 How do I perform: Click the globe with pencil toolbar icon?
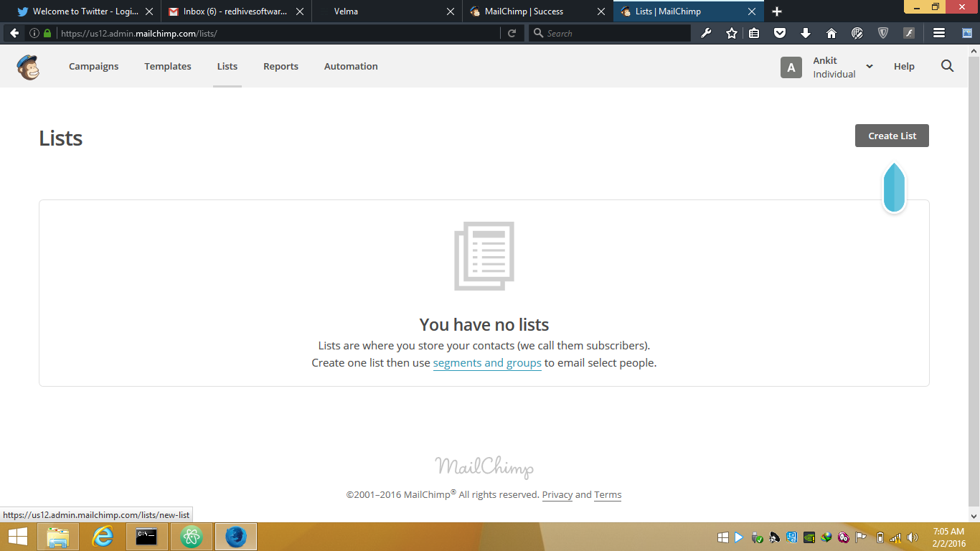pyautogui.click(x=857, y=33)
